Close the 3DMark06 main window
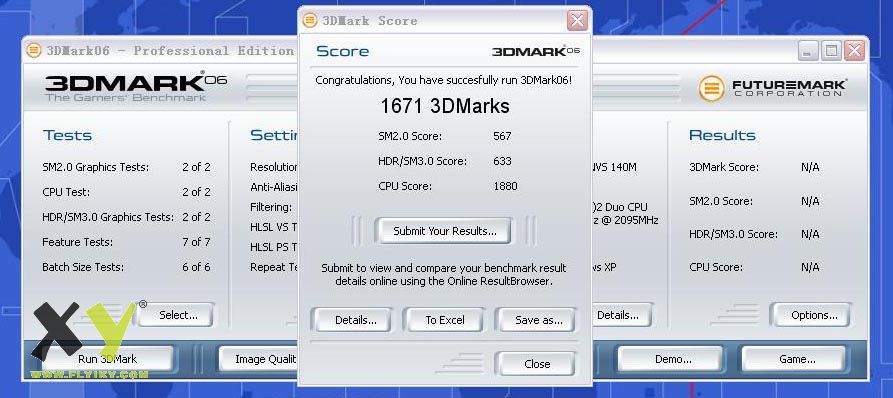Viewport: 893px width, 398px height. tap(854, 51)
